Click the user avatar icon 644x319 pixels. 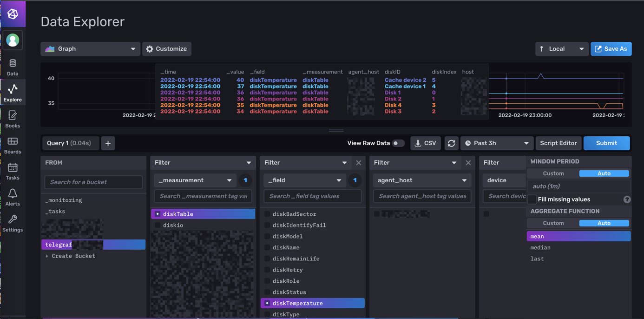tap(13, 40)
